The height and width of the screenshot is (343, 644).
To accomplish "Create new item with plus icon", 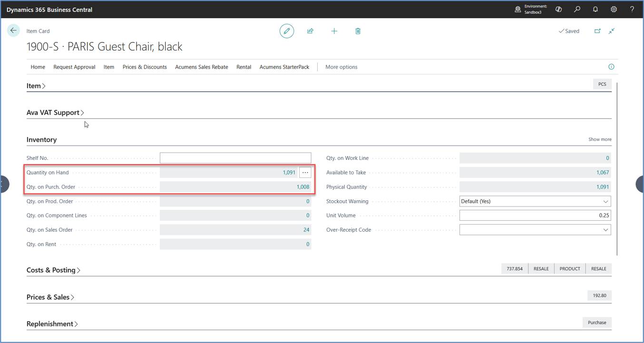I will [334, 31].
